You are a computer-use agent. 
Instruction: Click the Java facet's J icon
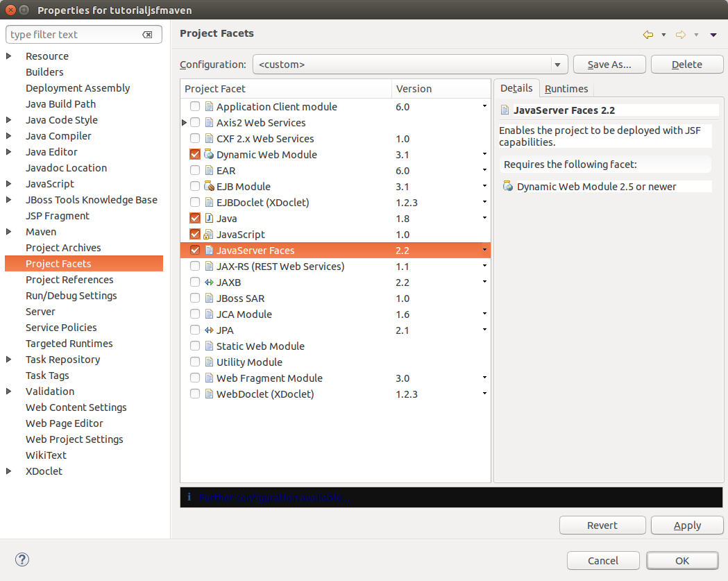pyautogui.click(x=209, y=218)
